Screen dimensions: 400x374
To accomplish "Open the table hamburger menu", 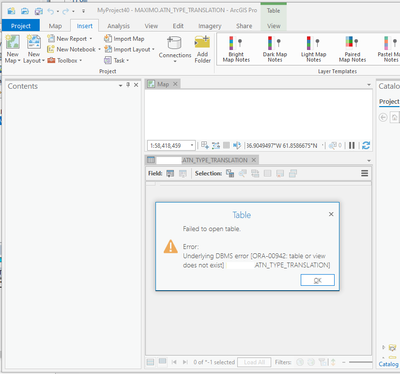I will (365, 173).
